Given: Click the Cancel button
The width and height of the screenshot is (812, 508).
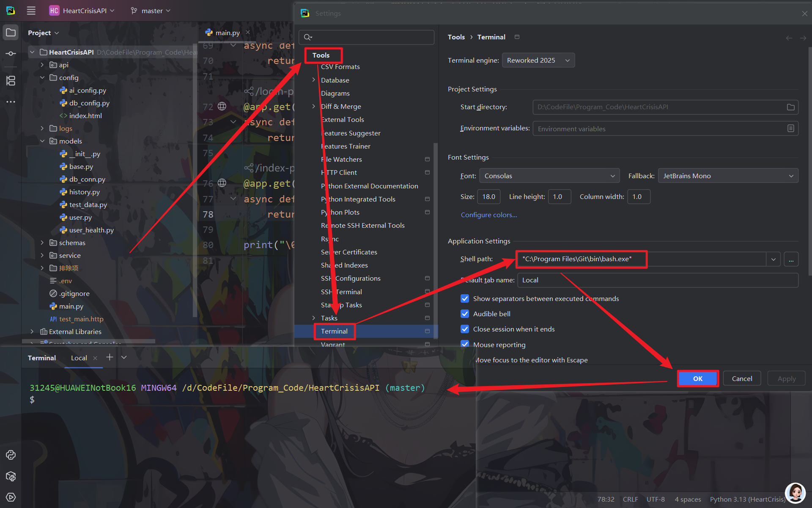Looking at the screenshot, I should click(x=742, y=378).
